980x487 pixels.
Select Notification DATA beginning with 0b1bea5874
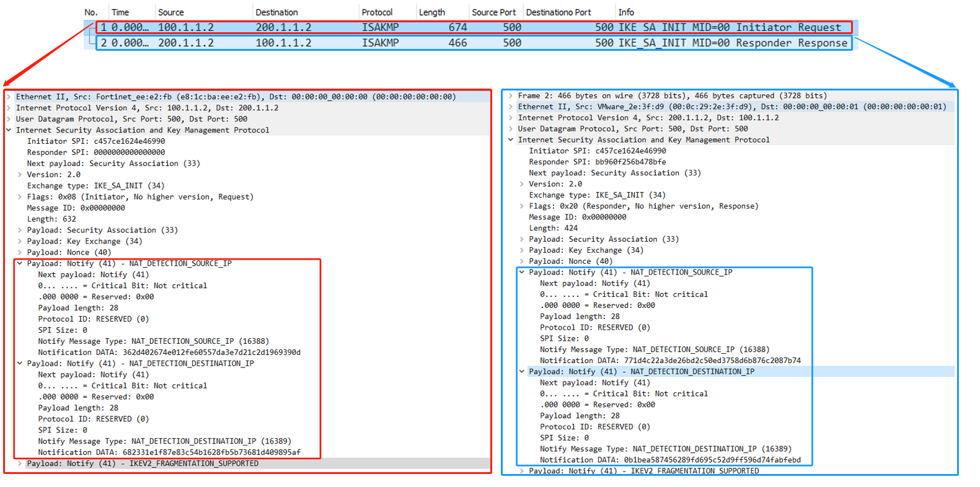coord(670,460)
